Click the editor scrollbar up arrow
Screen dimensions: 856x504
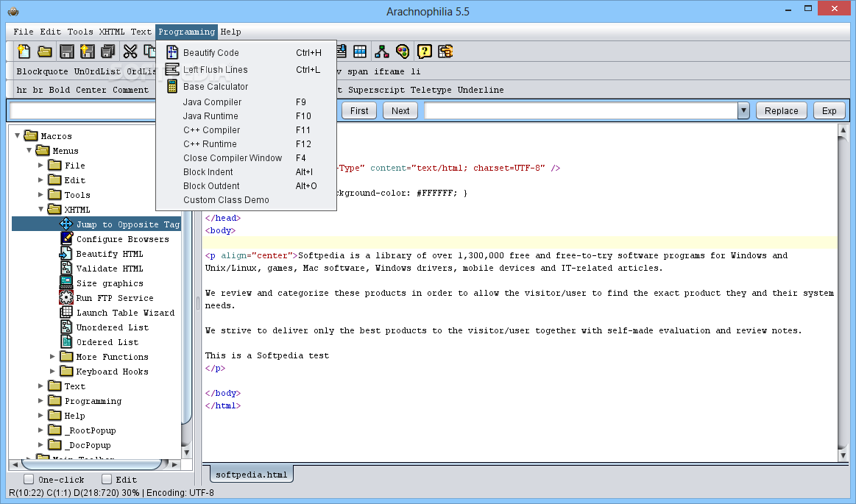[843, 129]
